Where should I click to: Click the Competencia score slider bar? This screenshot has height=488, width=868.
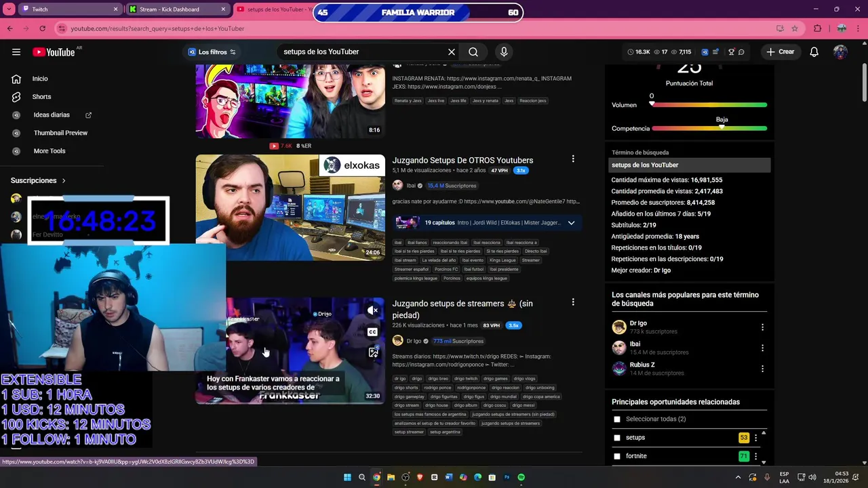pos(709,128)
